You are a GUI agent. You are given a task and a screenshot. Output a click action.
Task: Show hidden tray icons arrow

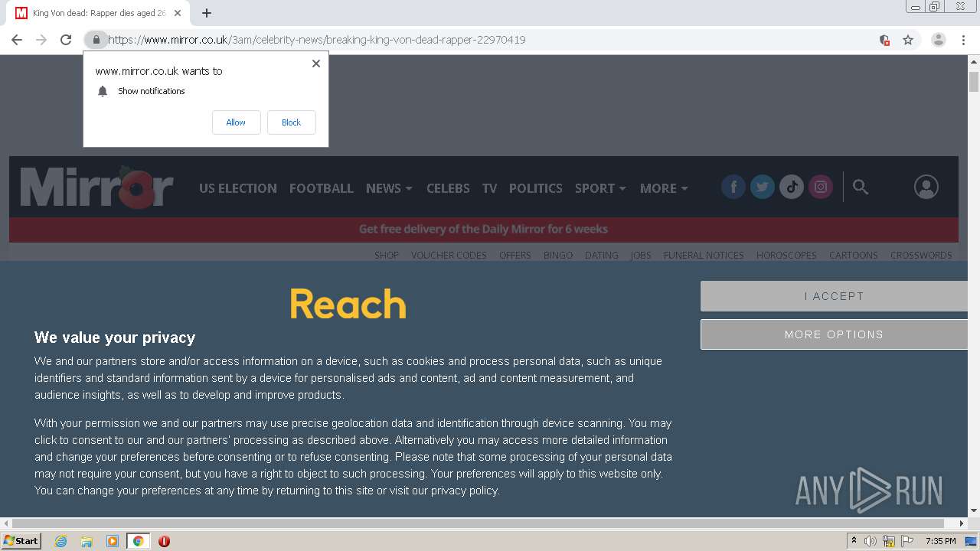pyautogui.click(x=854, y=541)
